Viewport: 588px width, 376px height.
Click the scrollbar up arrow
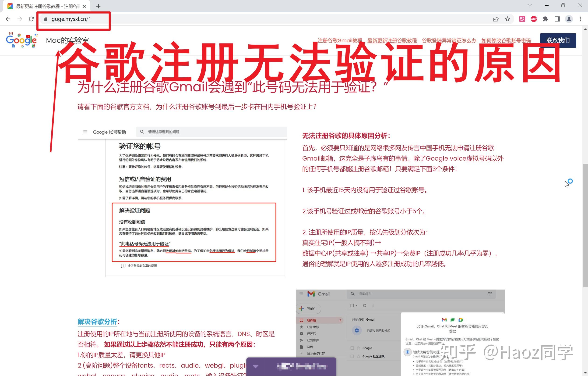pyautogui.click(x=585, y=29)
